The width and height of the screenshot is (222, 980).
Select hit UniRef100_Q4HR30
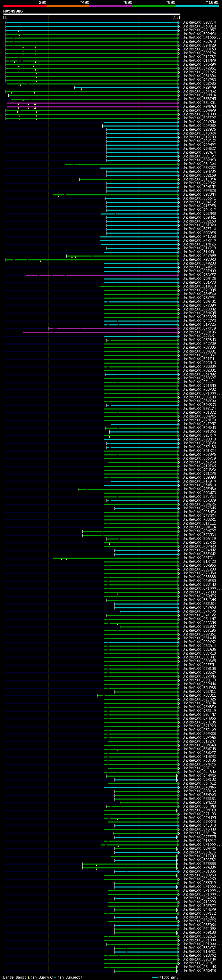[199, 776]
